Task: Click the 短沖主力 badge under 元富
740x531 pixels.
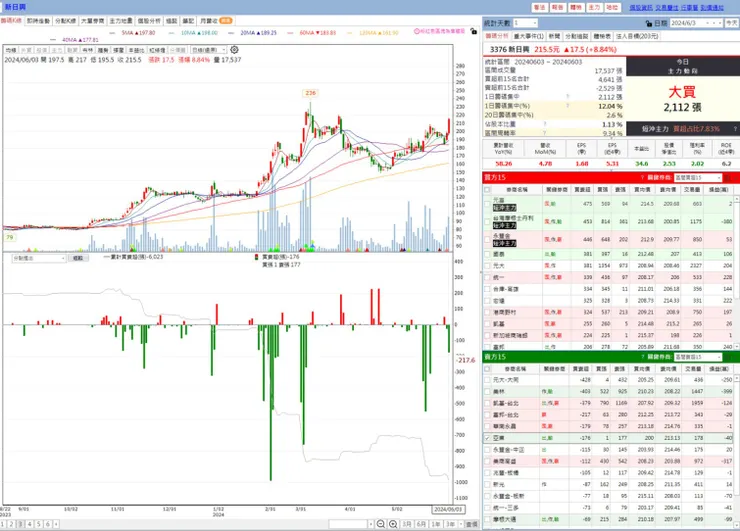Action: click(505, 208)
